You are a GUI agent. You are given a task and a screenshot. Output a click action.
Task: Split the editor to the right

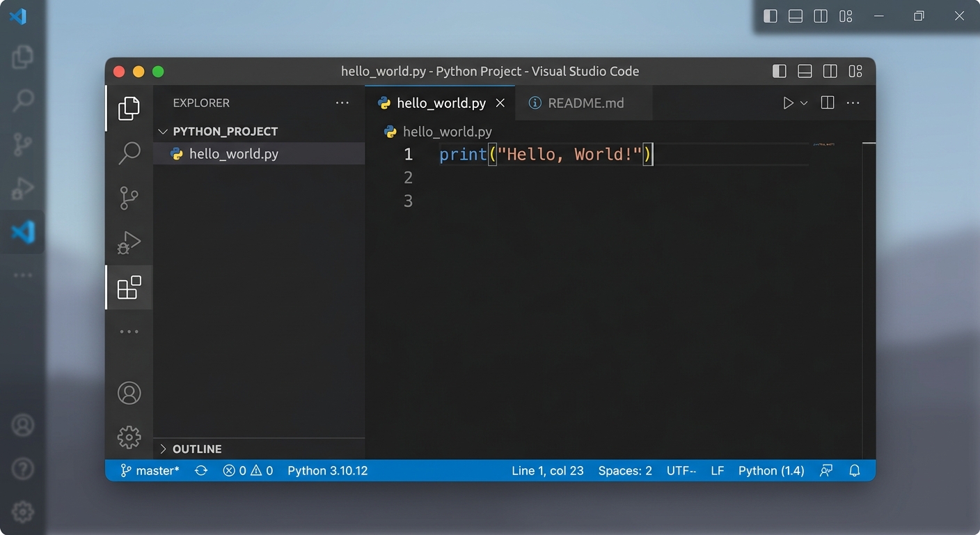point(828,103)
